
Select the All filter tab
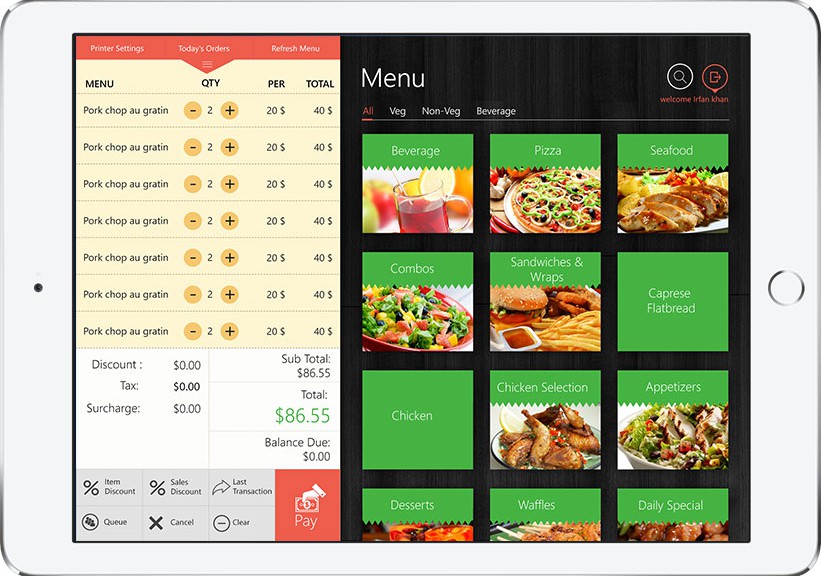click(x=368, y=111)
